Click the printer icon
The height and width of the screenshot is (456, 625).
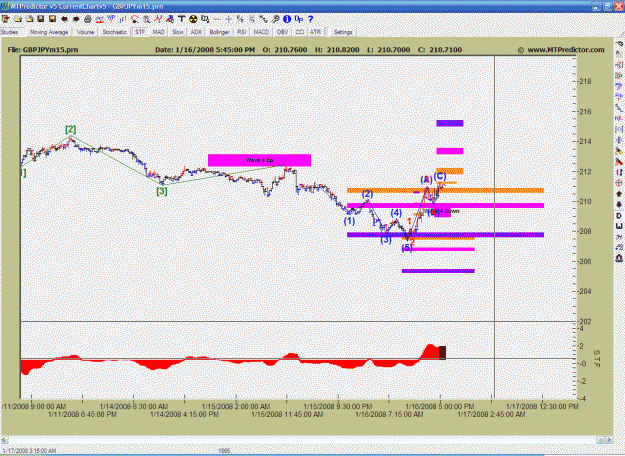88,19
